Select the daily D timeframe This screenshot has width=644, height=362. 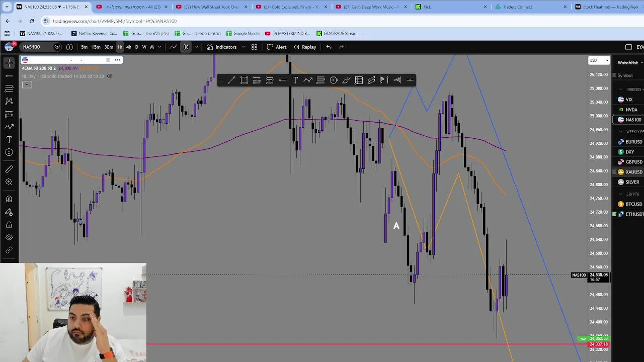click(x=136, y=47)
